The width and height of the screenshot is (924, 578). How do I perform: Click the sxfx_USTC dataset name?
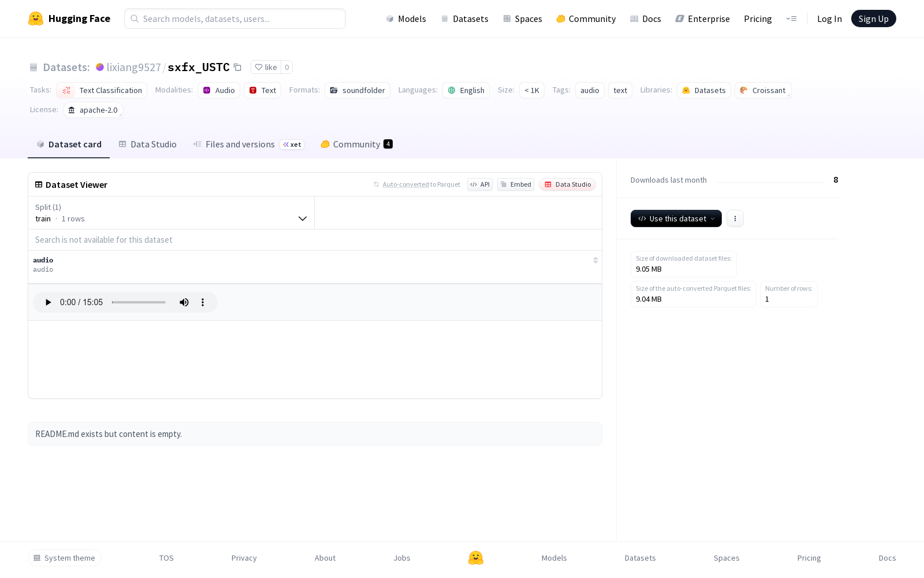(199, 67)
